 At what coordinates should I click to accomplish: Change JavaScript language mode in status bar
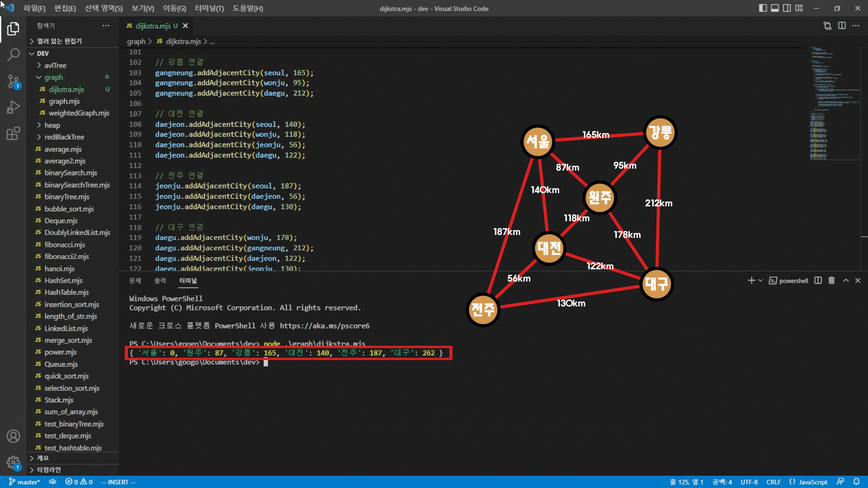[812, 482]
